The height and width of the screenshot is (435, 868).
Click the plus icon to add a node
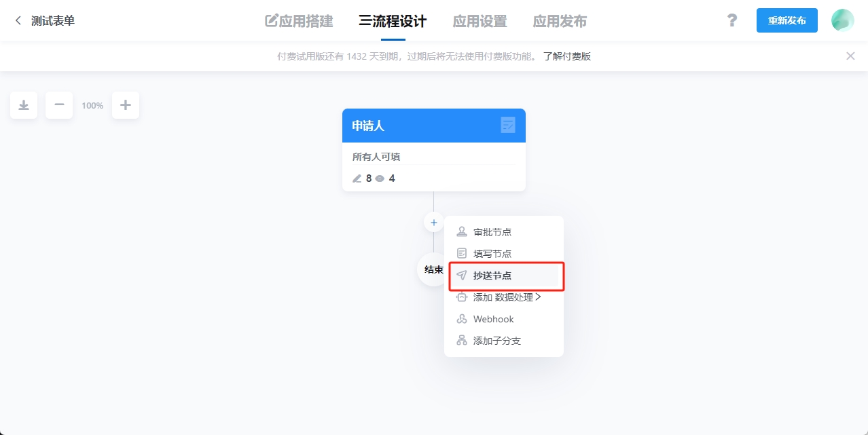click(x=433, y=222)
